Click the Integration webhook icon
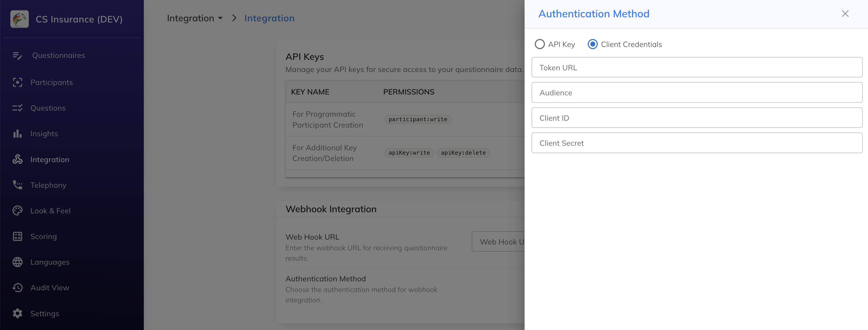This screenshot has height=330, width=868. (x=17, y=159)
